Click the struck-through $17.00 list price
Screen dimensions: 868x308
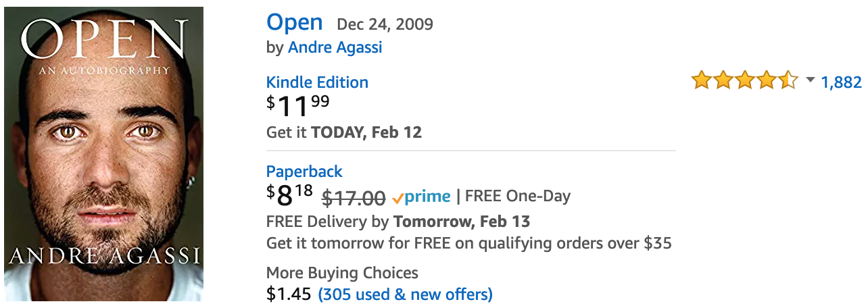354,197
